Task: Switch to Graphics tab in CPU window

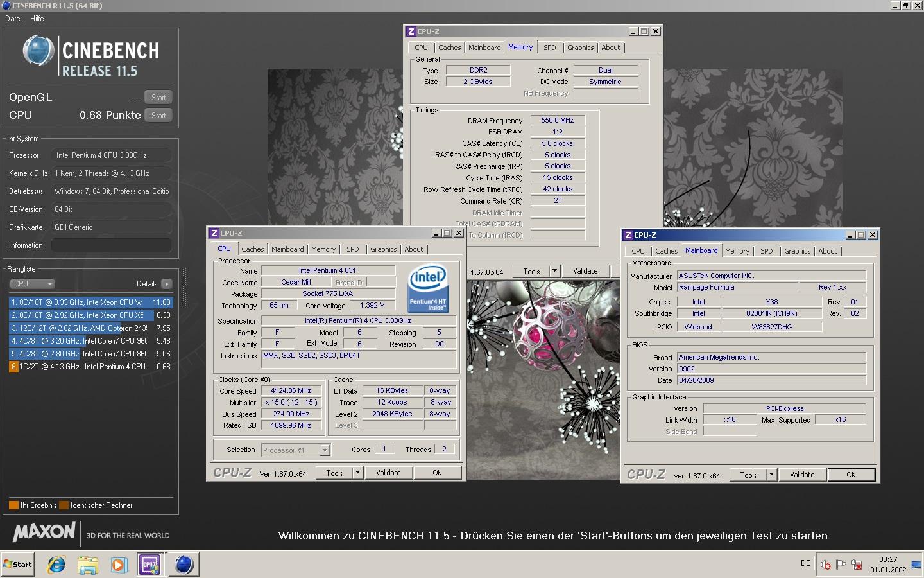Action: click(384, 249)
